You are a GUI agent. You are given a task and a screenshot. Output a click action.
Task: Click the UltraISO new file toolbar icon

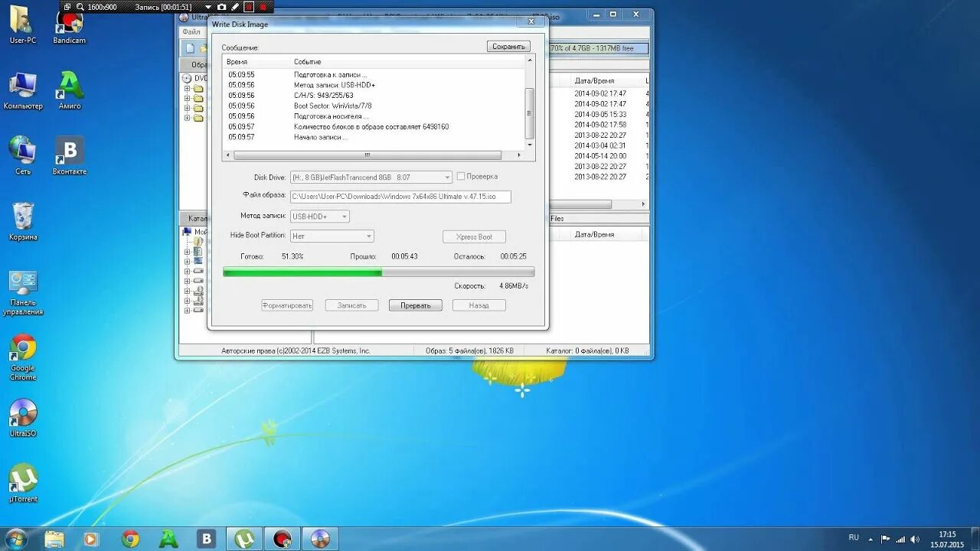[x=190, y=48]
